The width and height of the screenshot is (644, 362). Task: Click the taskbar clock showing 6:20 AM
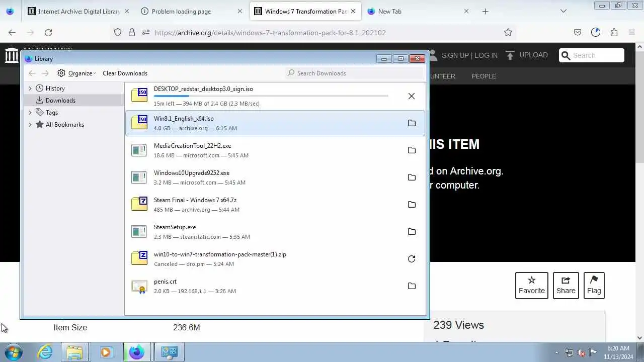(x=618, y=352)
